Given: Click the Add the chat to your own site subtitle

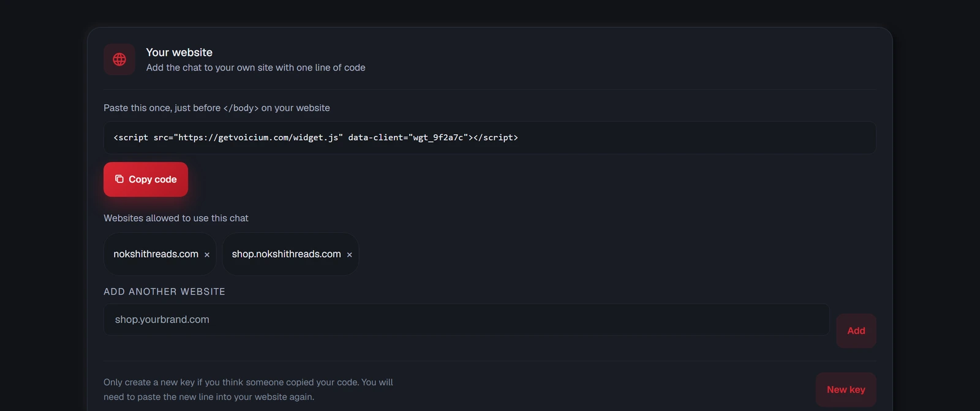Looking at the screenshot, I should pyautogui.click(x=255, y=67).
